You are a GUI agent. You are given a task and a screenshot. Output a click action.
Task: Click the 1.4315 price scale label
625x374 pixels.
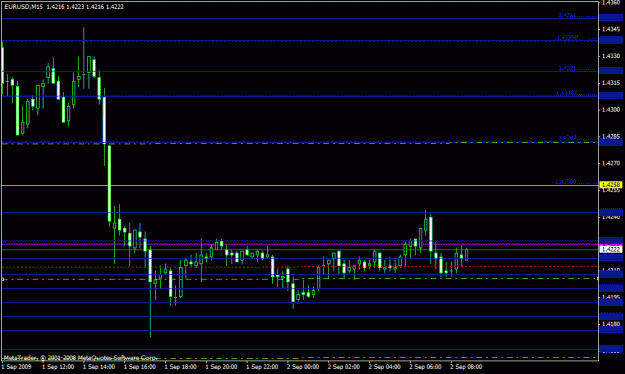click(x=611, y=83)
